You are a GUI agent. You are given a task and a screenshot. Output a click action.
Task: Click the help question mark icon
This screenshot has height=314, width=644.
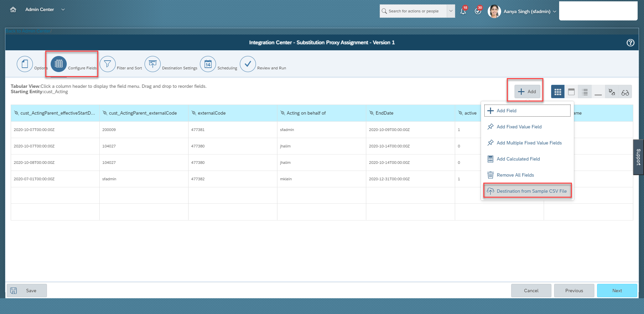click(x=630, y=43)
